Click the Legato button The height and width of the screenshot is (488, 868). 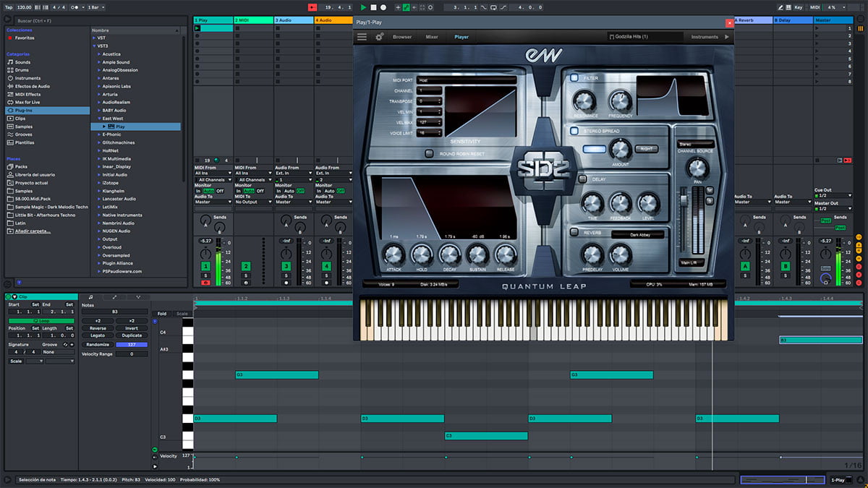pos(98,335)
